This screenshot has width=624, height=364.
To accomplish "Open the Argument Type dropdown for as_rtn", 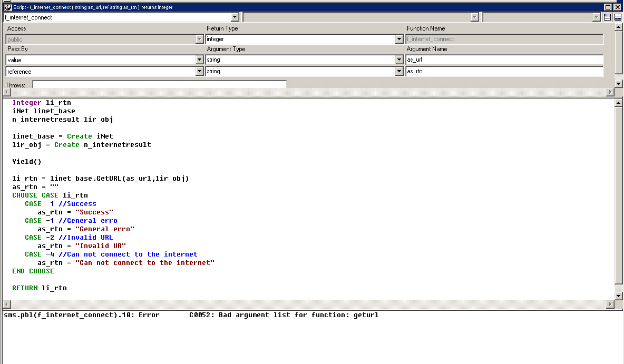I will tap(399, 71).
